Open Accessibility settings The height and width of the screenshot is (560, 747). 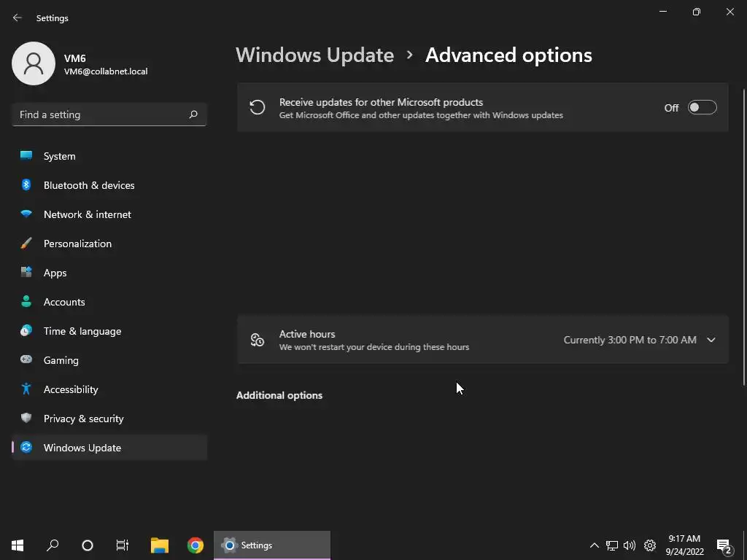[x=109, y=389]
